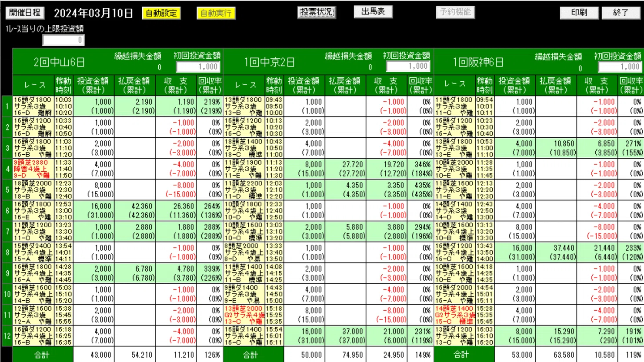Focus the 1レース当りの上限投資額 input field
Image resolution: width=644 pixels, height=362 pixels.
pyautogui.click(x=63, y=40)
